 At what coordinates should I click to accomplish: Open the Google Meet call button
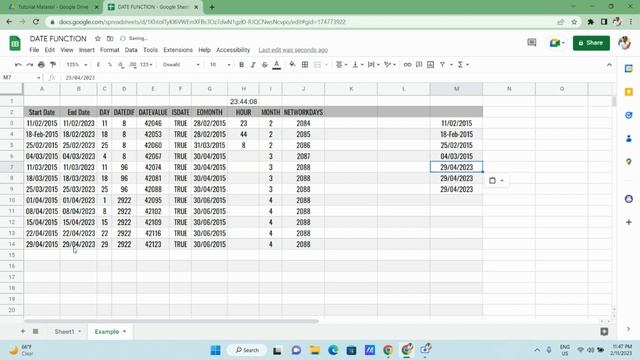[557, 42]
